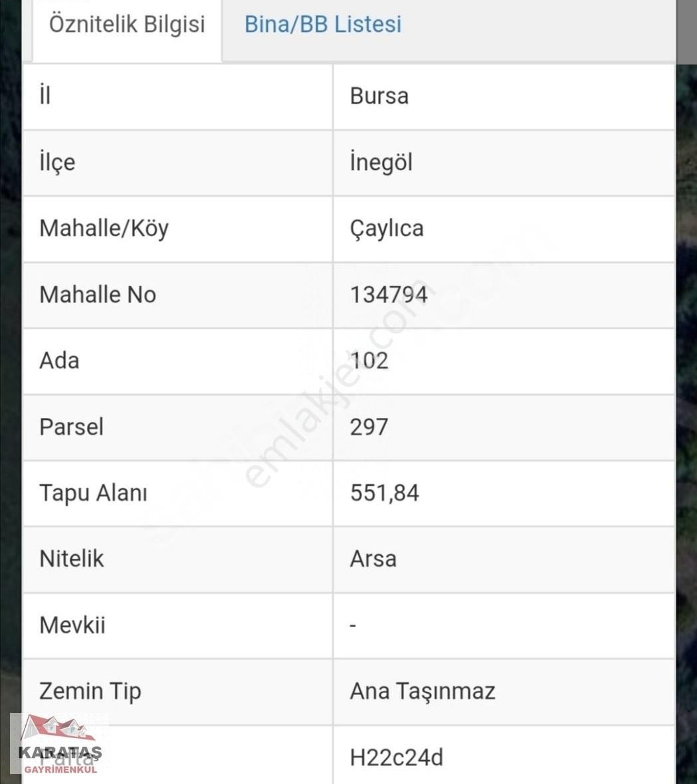Viewport: 697px width, 784px height.
Task: Click the İnegöl district value
Action: pyautogui.click(x=381, y=162)
